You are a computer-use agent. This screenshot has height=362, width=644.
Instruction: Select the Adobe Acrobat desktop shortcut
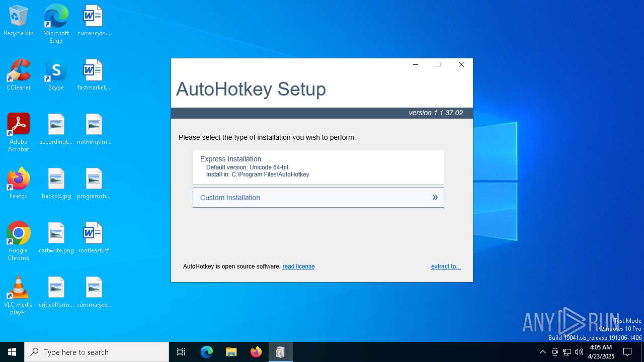tap(19, 133)
